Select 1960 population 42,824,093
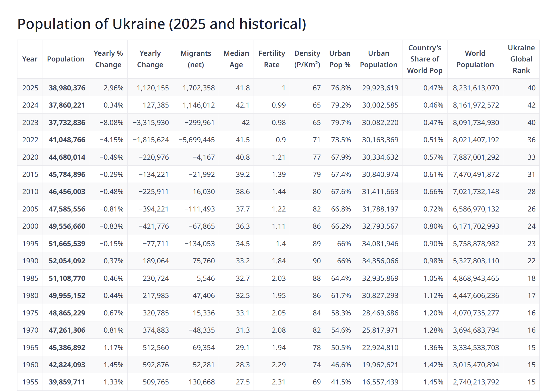This screenshot has width=548, height=392. pyautogui.click(x=67, y=365)
